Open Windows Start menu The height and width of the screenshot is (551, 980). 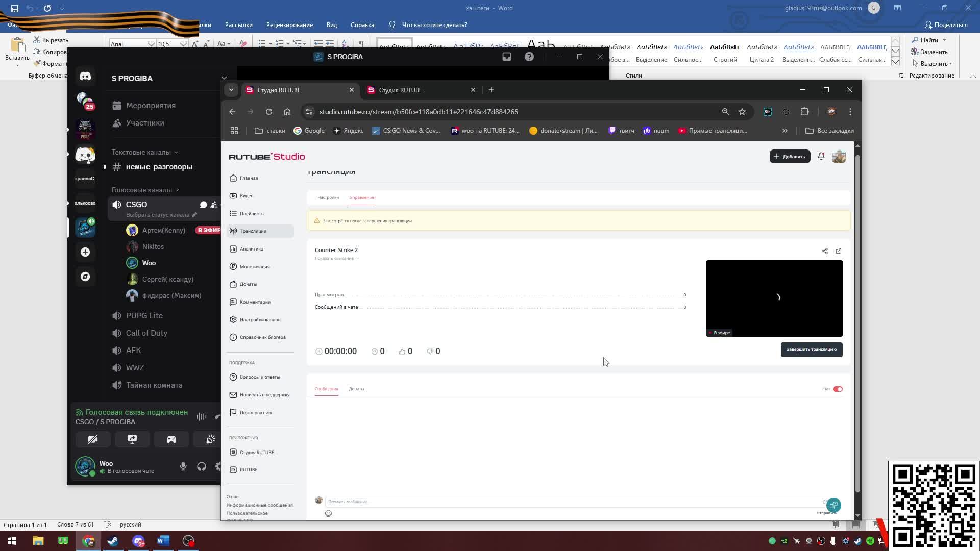point(12,541)
